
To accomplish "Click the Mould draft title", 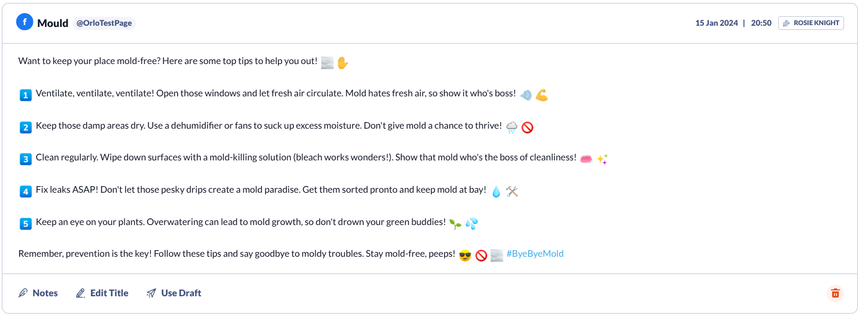I will [x=53, y=23].
